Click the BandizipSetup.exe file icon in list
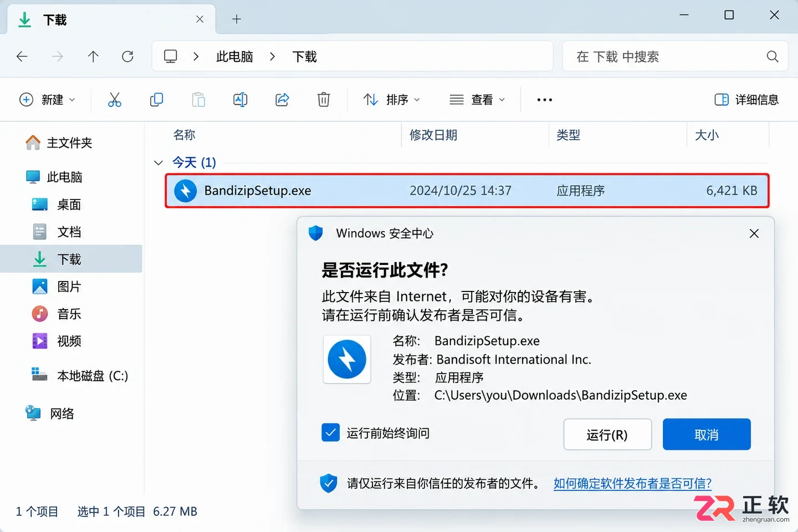The image size is (798, 532). coord(186,191)
